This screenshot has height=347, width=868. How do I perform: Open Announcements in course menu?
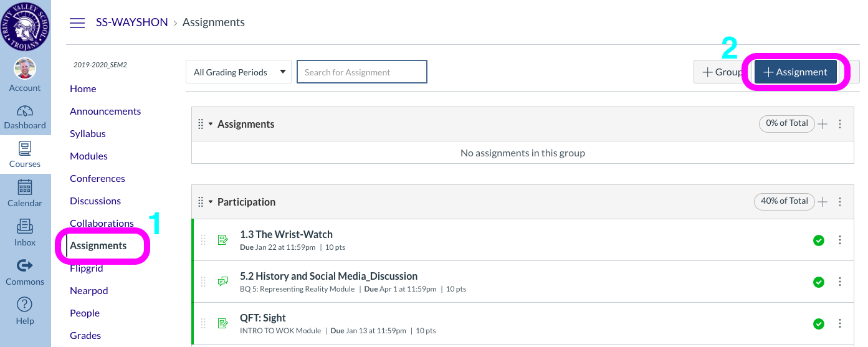point(105,111)
